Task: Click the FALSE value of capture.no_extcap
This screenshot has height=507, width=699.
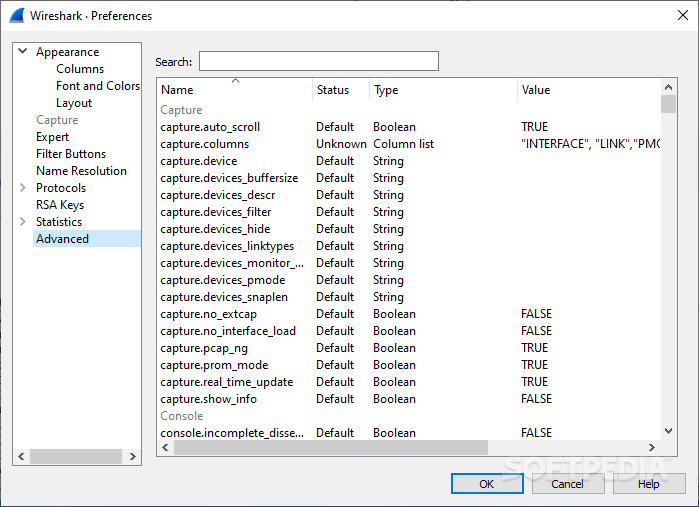Action: pos(536,314)
